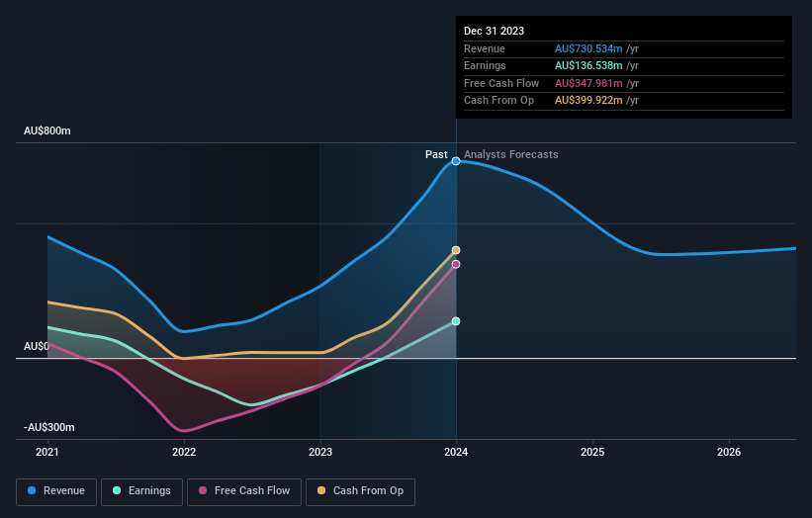Click the 2026 x-axis label
Viewport: 812px width, 518px height.
(729, 453)
